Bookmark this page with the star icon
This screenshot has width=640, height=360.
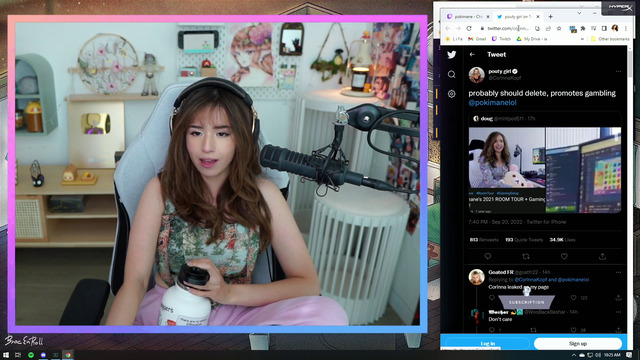click(559, 29)
